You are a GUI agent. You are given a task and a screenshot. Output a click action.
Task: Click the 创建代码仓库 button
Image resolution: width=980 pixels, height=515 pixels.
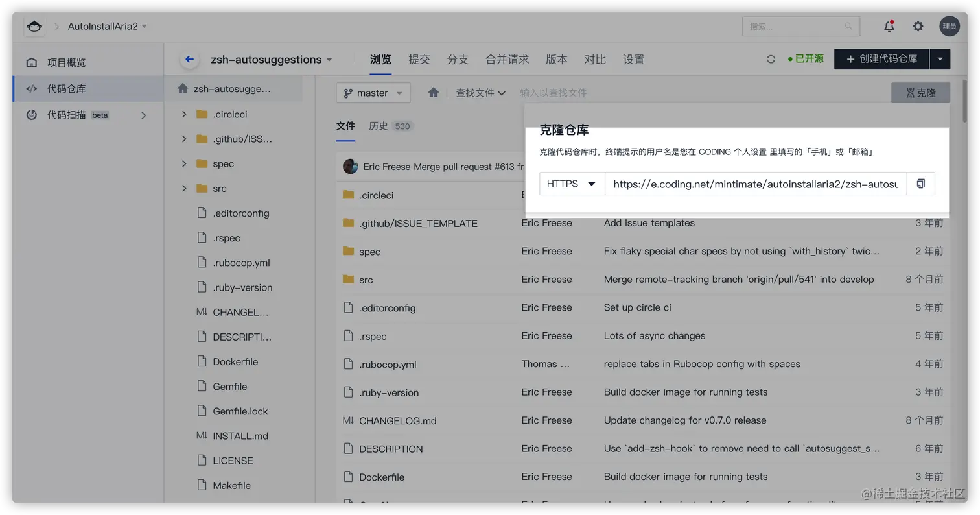click(881, 59)
